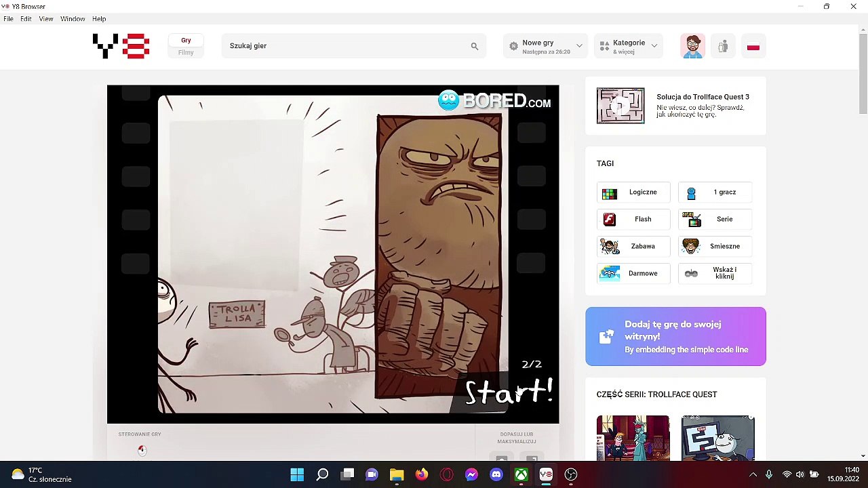This screenshot has width=868, height=488.
Task: Click the puzzle piece embed icon
Action: pyautogui.click(x=606, y=337)
